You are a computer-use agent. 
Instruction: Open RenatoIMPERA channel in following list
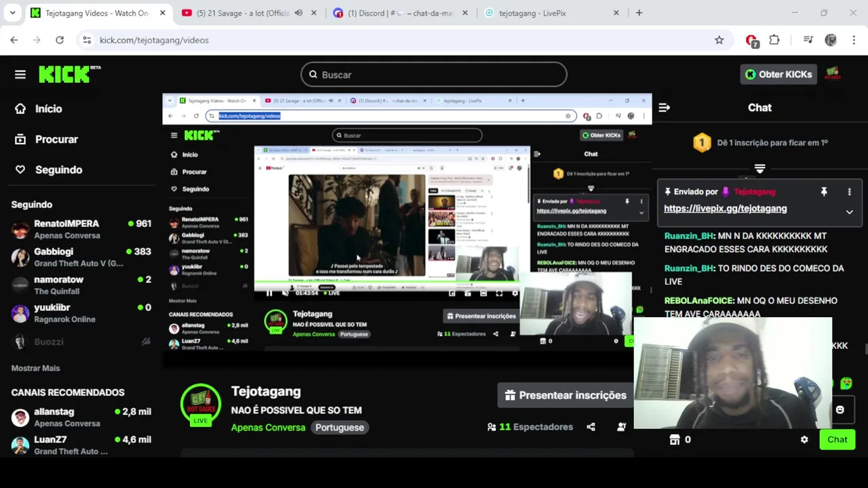(x=81, y=229)
